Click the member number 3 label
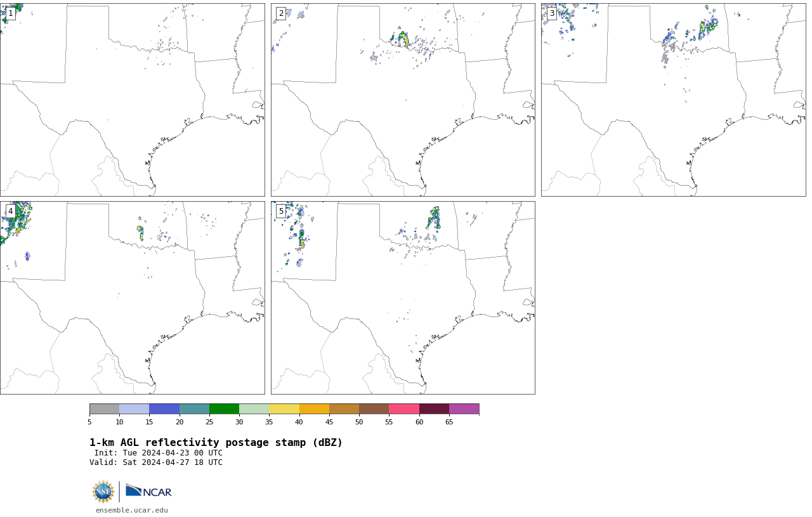This screenshot has width=812, height=517. pyautogui.click(x=551, y=13)
